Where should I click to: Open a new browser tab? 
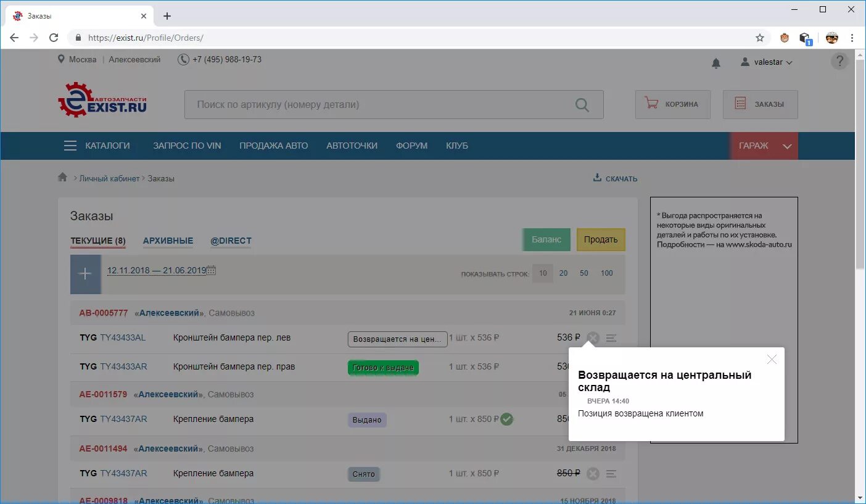pyautogui.click(x=167, y=16)
